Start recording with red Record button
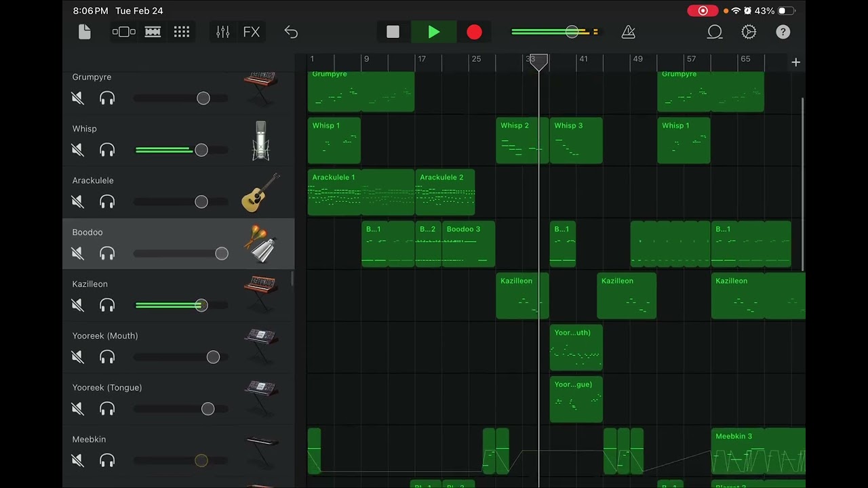This screenshot has width=868, height=488. (474, 32)
